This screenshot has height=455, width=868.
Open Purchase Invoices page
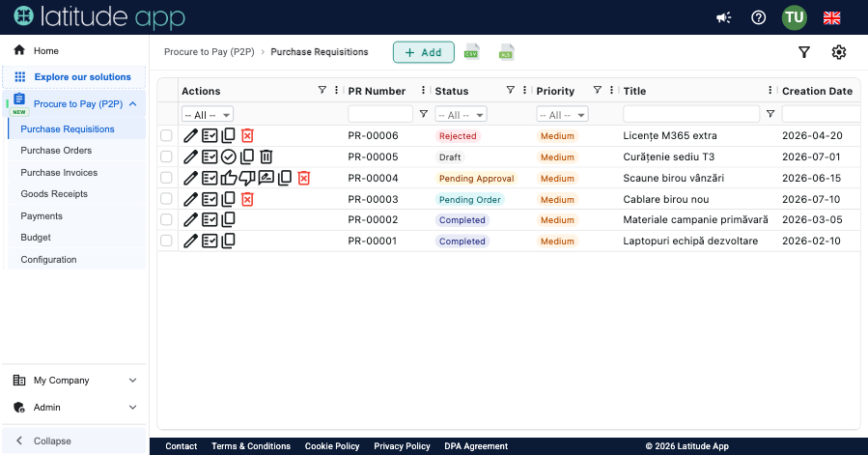[x=77, y=172]
